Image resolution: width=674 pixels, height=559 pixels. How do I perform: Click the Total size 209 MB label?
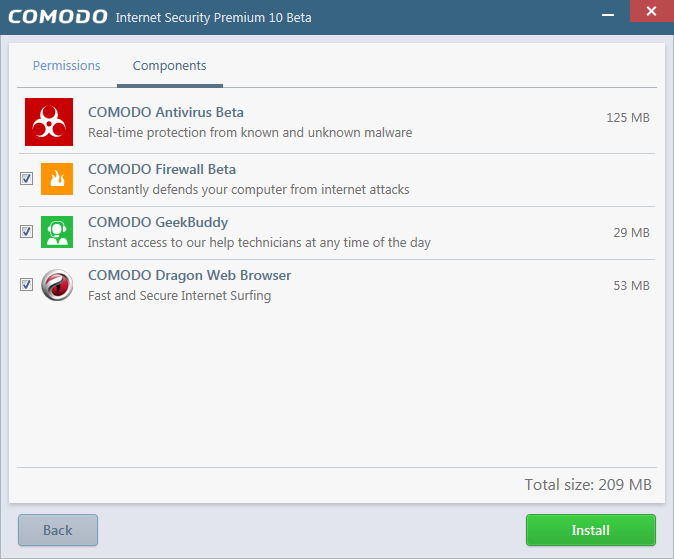(x=588, y=485)
